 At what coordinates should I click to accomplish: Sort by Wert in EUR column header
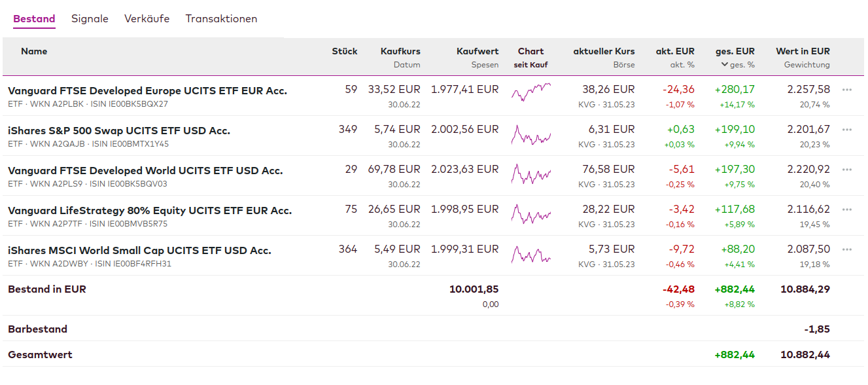pos(803,51)
